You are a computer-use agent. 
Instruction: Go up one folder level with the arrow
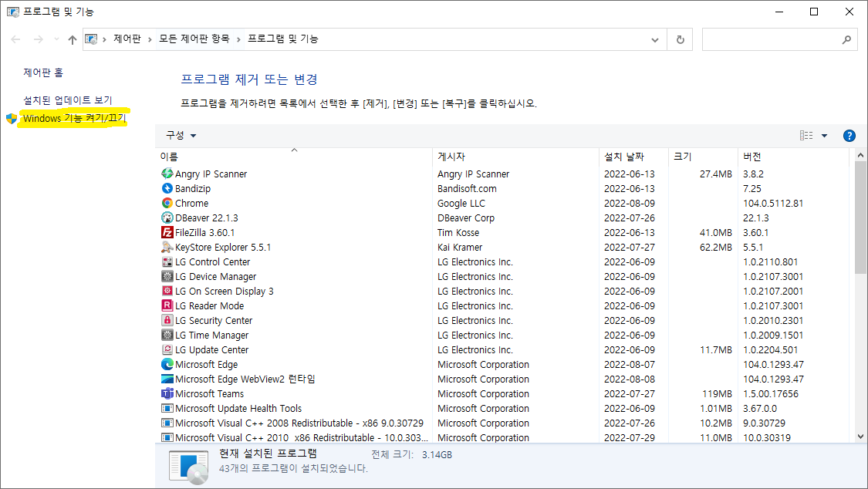pos(72,39)
